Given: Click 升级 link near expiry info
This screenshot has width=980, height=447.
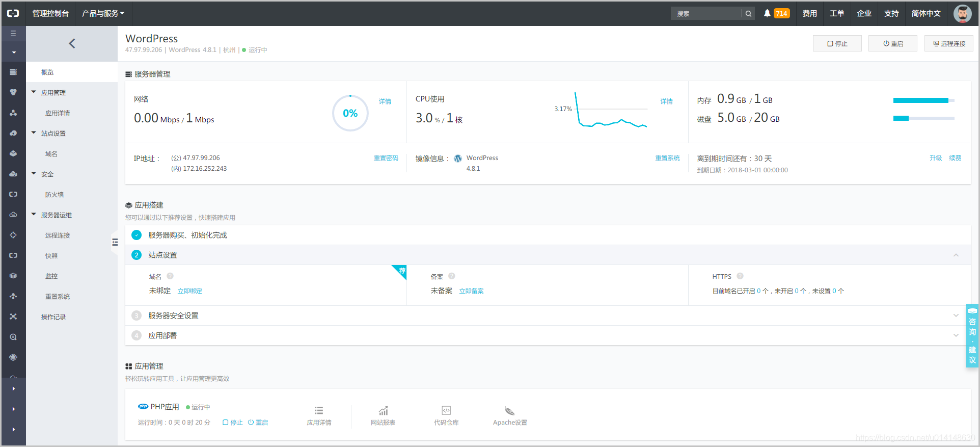Looking at the screenshot, I should pyautogui.click(x=936, y=158).
